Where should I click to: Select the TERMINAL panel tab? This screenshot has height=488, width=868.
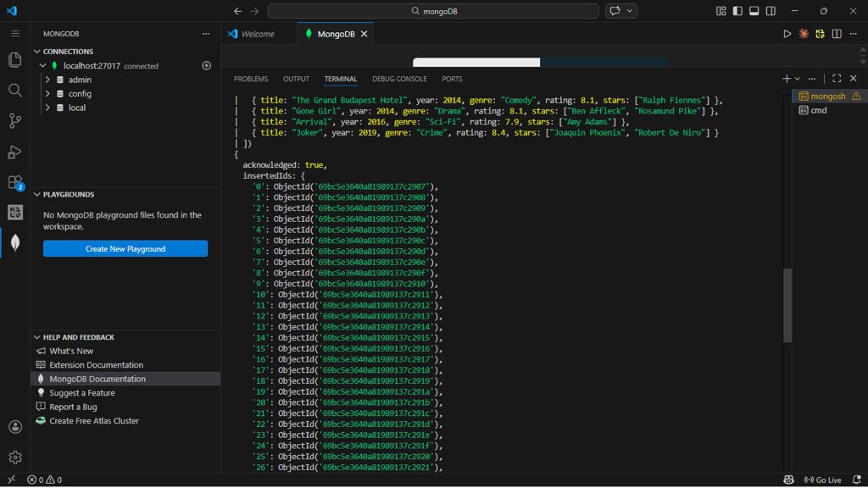[341, 79]
